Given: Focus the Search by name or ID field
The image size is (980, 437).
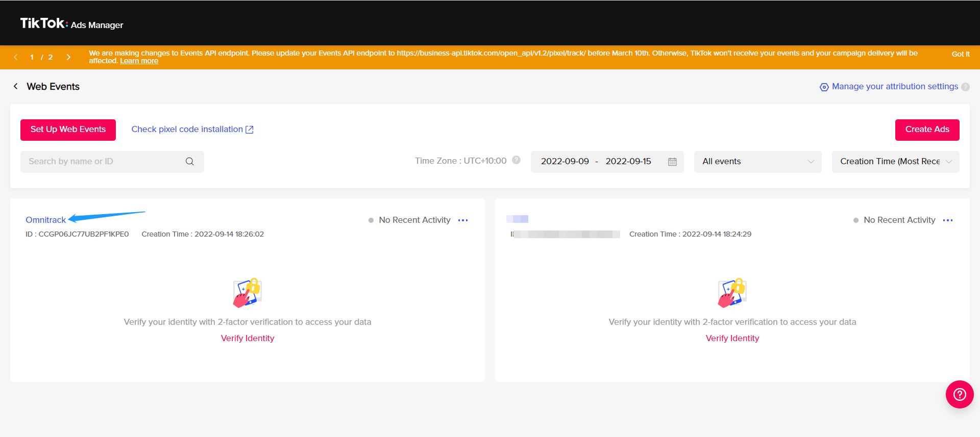Looking at the screenshot, I should pos(102,162).
